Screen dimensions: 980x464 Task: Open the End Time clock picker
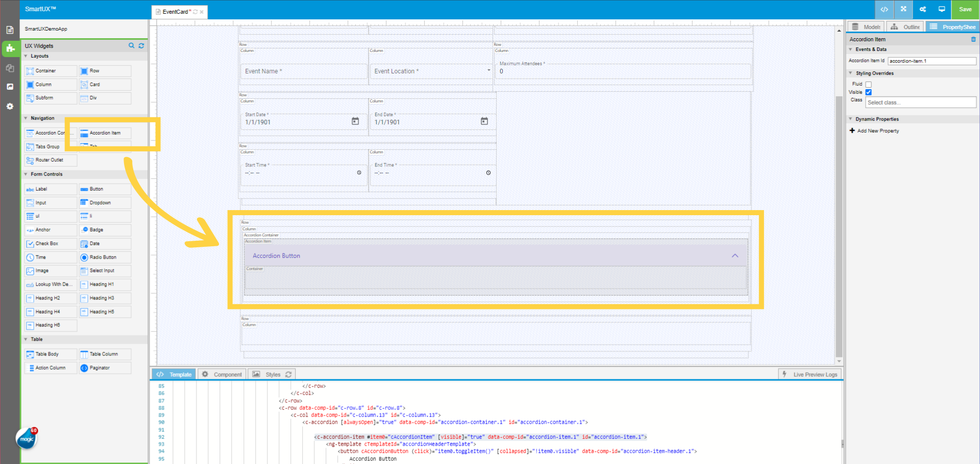[x=488, y=173]
